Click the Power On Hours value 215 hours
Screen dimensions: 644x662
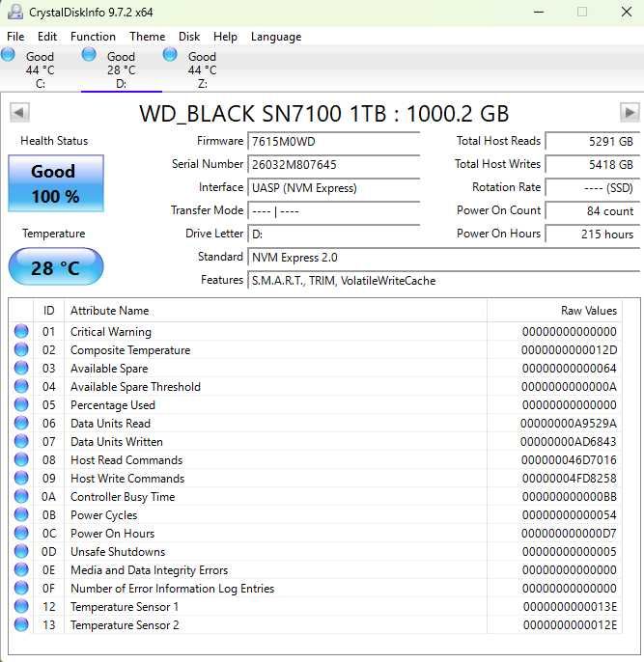(593, 234)
